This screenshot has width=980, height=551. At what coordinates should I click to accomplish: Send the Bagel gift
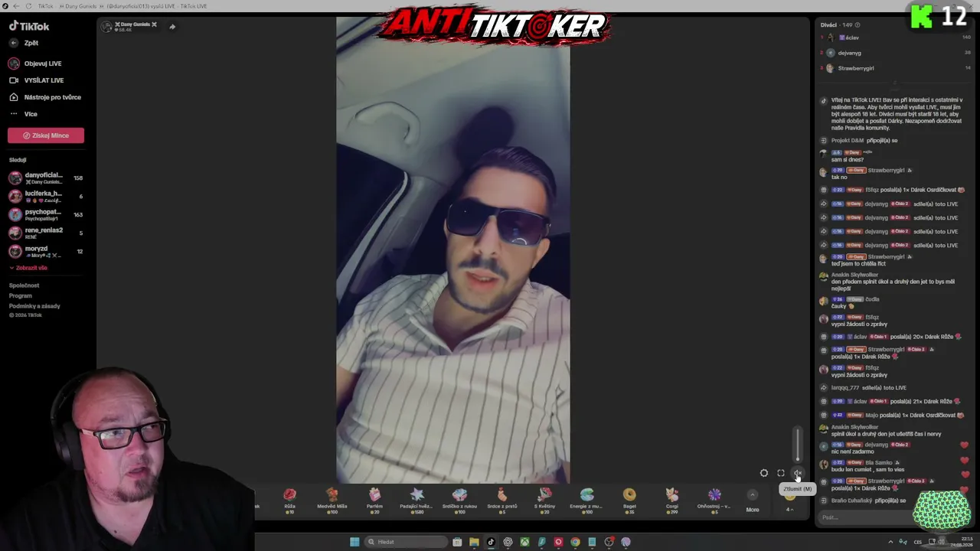coord(629,500)
